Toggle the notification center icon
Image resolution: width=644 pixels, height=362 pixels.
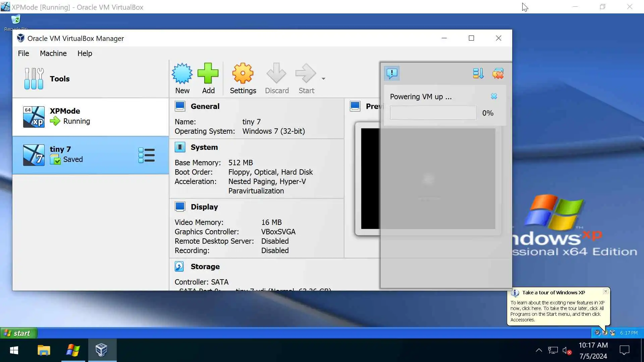[392, 73]
